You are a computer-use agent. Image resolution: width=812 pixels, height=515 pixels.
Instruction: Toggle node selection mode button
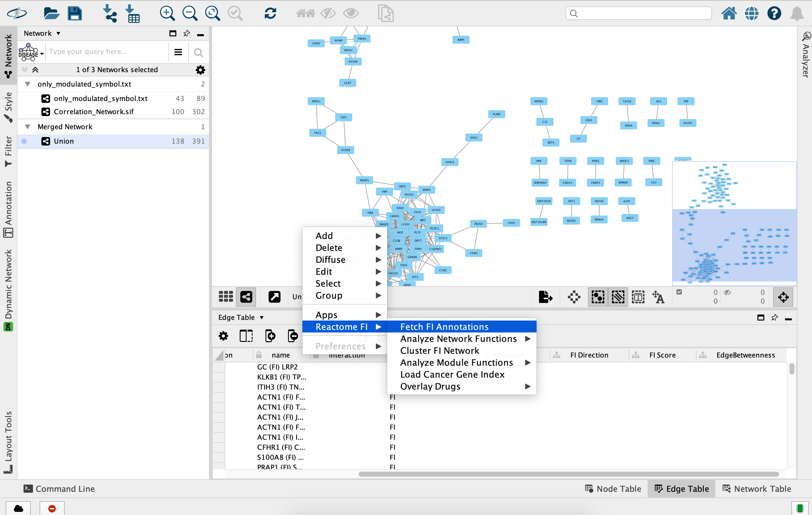[598, 297]
